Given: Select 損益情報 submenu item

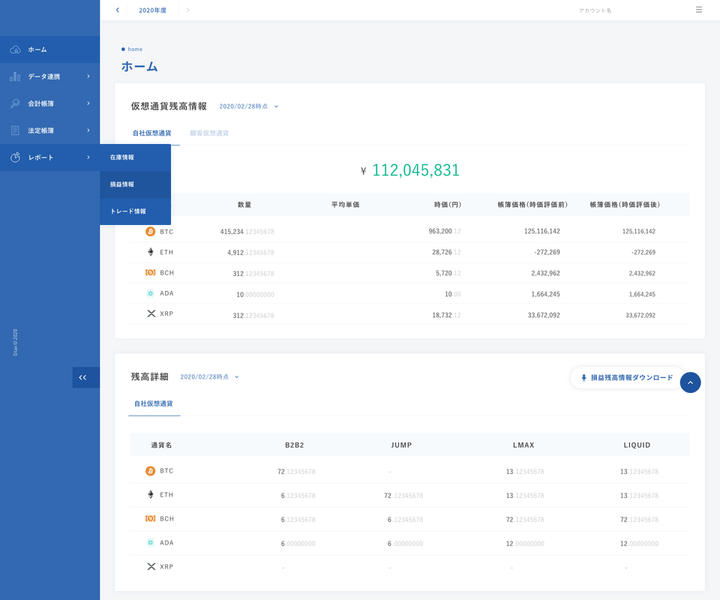Looking at the screenshot, I should pyautogui.click(x=135, y=185).
